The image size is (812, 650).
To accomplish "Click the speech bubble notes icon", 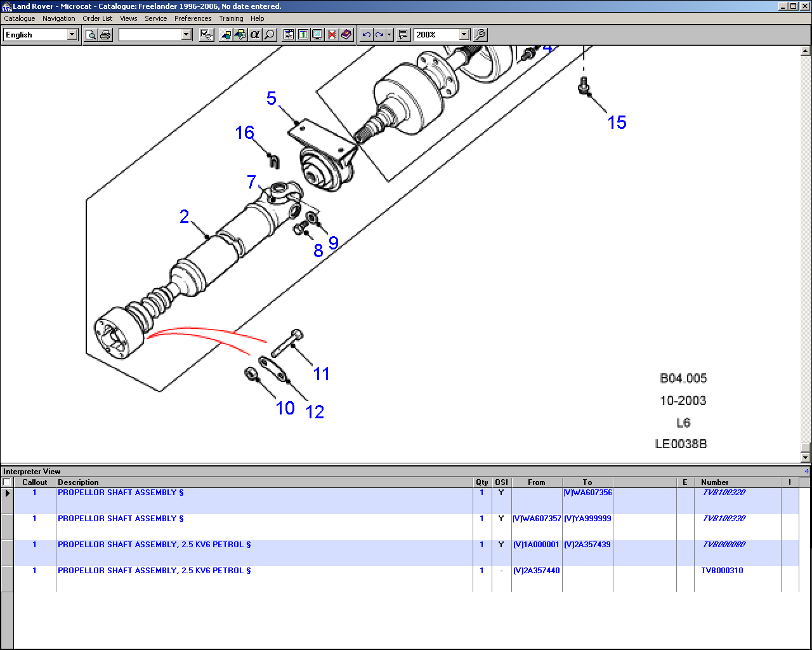I will point(403,35).
